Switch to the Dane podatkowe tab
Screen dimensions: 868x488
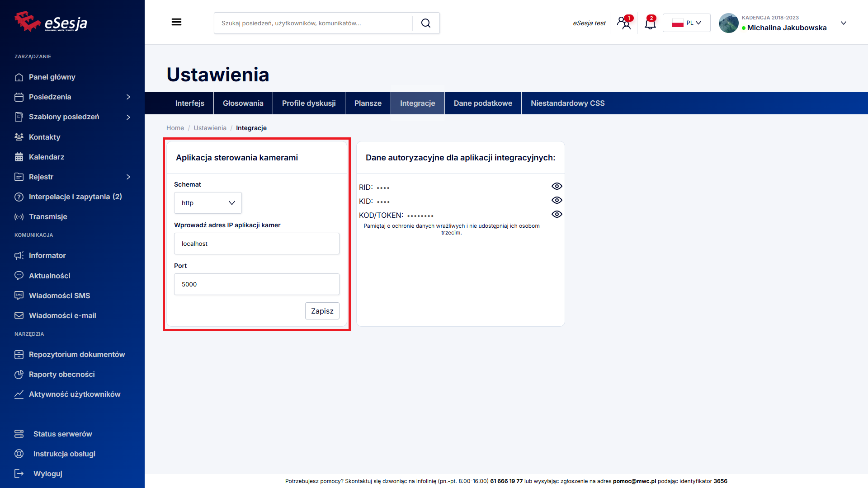pyautogui.click(x=483, y=103)
